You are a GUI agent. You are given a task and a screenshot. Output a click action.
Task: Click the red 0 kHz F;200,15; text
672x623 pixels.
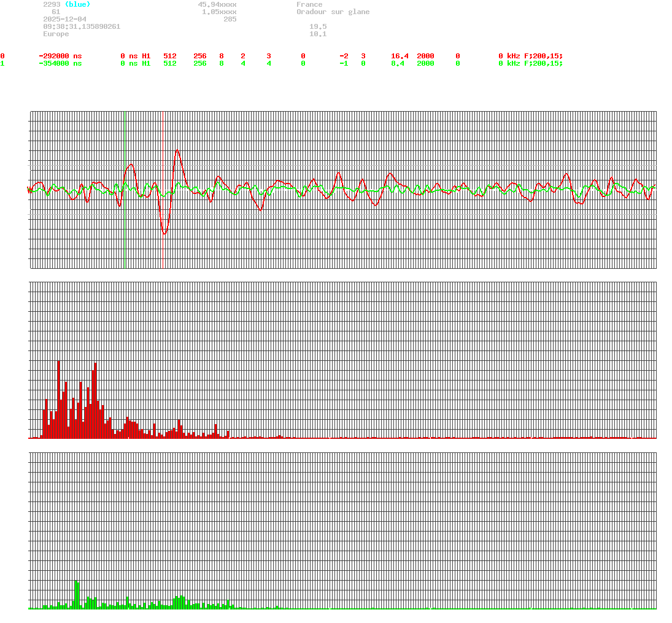click(x=531, y=56)
